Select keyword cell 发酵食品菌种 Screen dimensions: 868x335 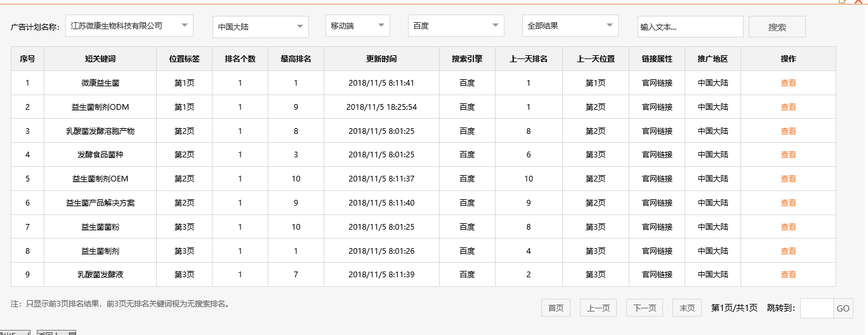click(x=100, y=154)
